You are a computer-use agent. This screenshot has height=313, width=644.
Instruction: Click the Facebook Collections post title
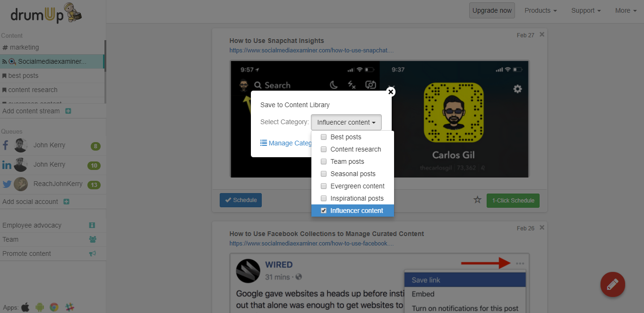(326, 234)
